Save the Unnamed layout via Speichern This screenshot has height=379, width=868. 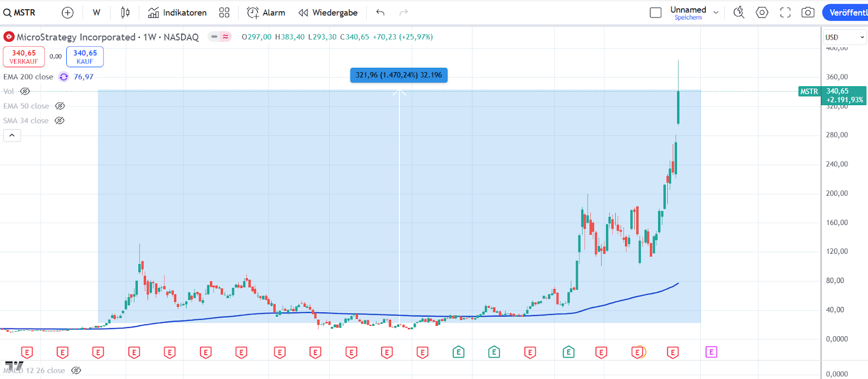pyautogui.click(x=688, y=18)
